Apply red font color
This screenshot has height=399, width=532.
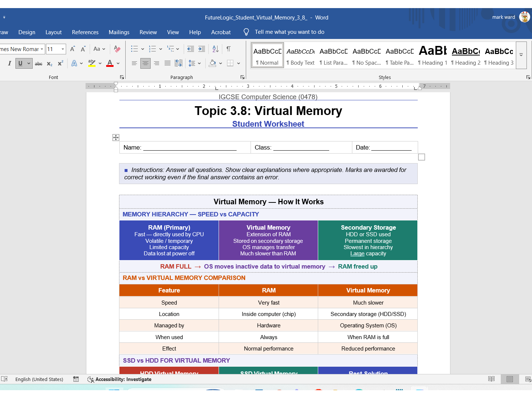coord(109,63)
